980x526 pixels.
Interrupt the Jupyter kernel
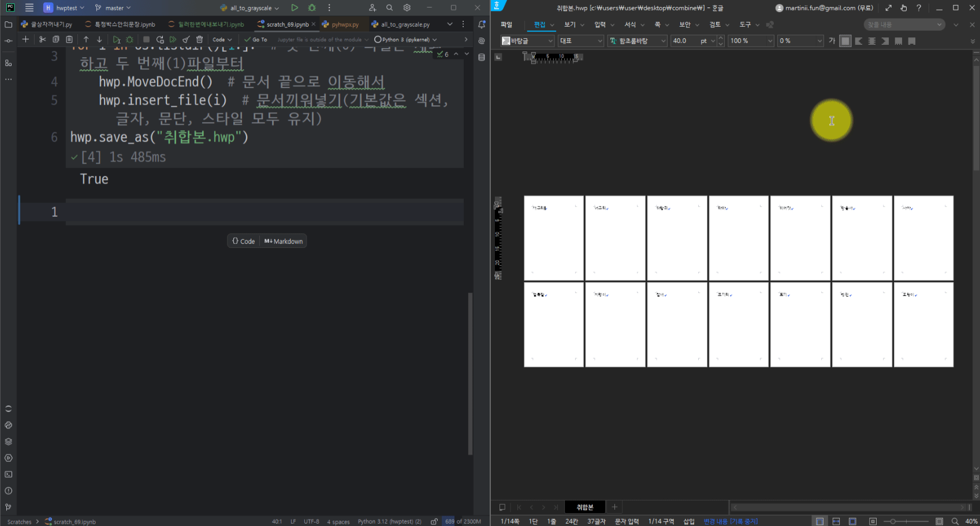point(146,39)
